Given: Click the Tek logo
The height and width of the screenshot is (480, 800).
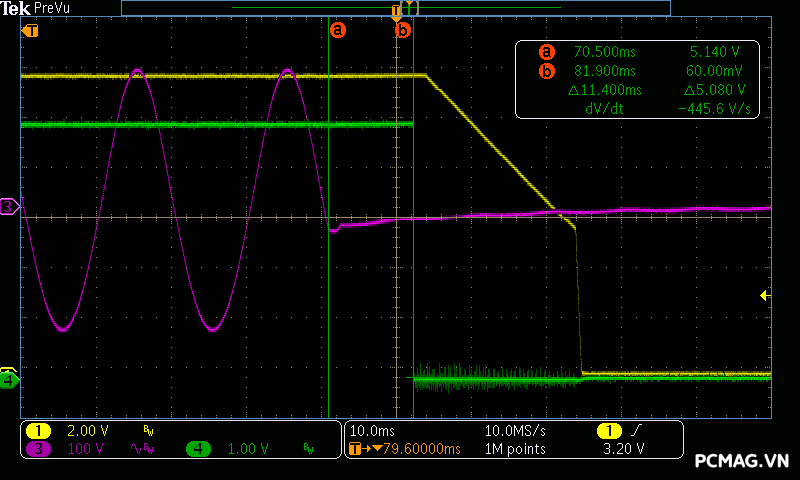Looking at the screenshot, I should coord(16,8).
